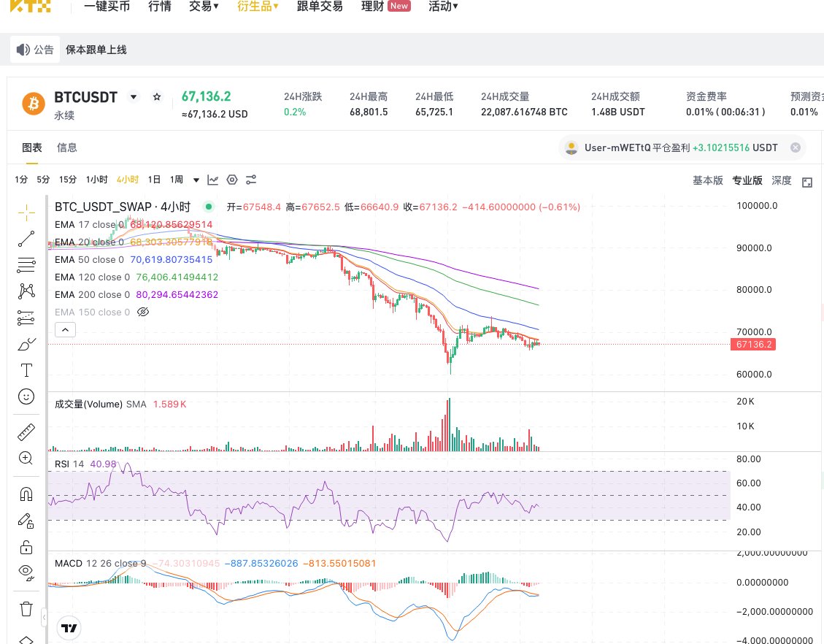This screenshot has width=824, height=644.
Task: Click the trash icon to delete drawings
Action: (26, 608)
